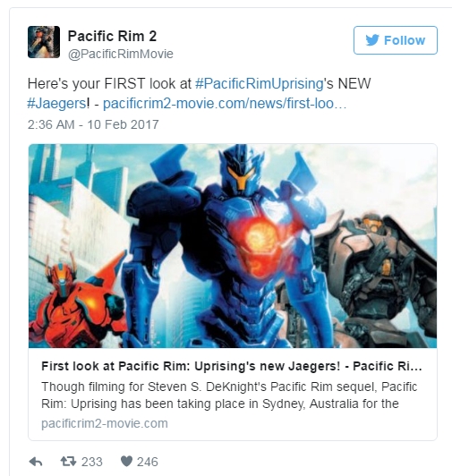This screenshot has height=476, width=452.
Task: Click the tweet text Here's your FIRST look
Action: pos(109,83)
